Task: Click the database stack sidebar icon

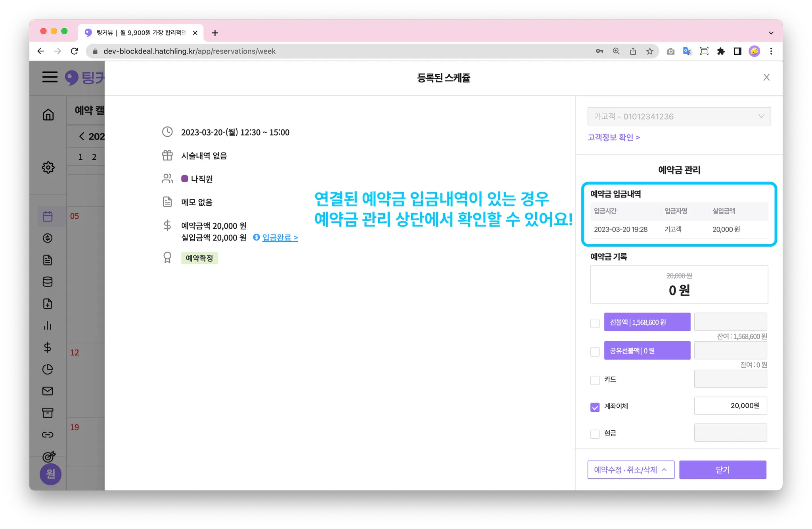Action: tap(48, 282)
